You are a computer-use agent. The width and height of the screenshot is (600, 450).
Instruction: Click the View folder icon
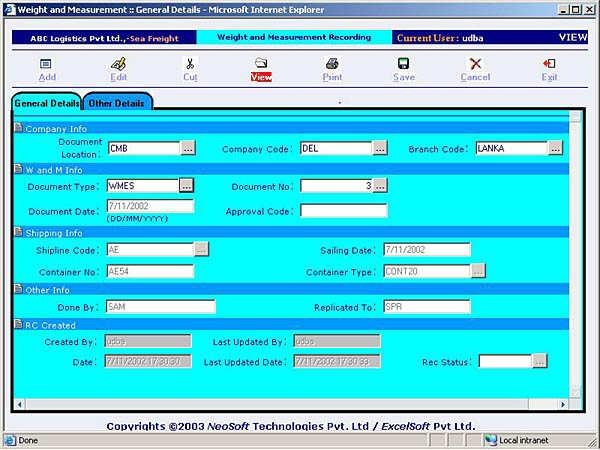point(261,63)
